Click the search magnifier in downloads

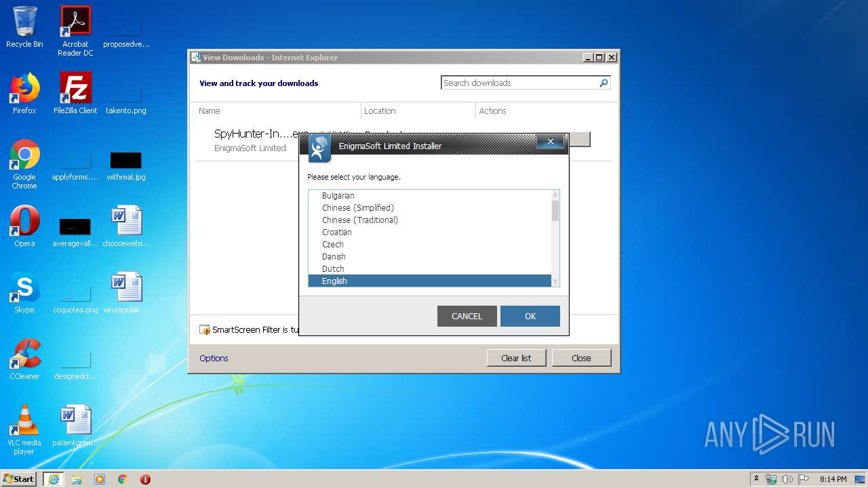pos(604,83)
